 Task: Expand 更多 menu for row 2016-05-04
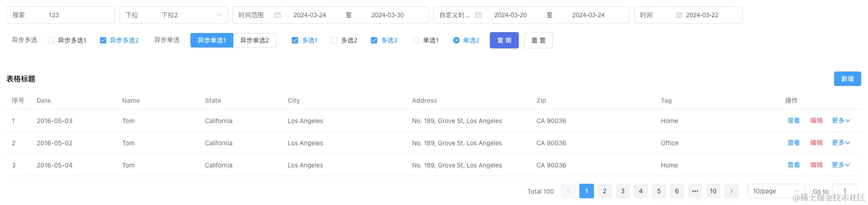[841, 165]
